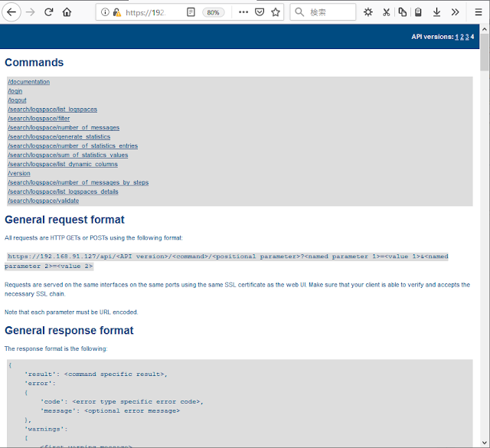Image resolution: width=490 pixels, height=448 pixels.
Task: Click the scrollbar down arrow
Action: (485, 443)
